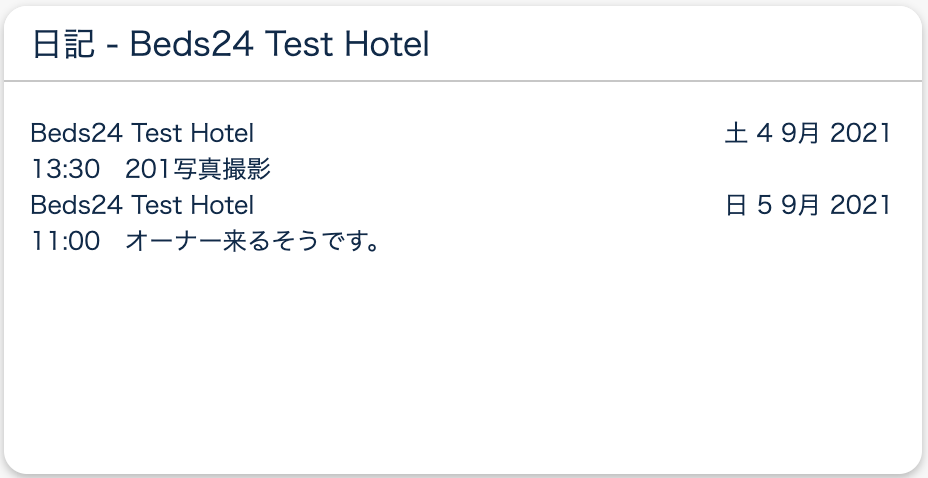Click the hotel name on the 5 9月 entry

pos(142,206)
